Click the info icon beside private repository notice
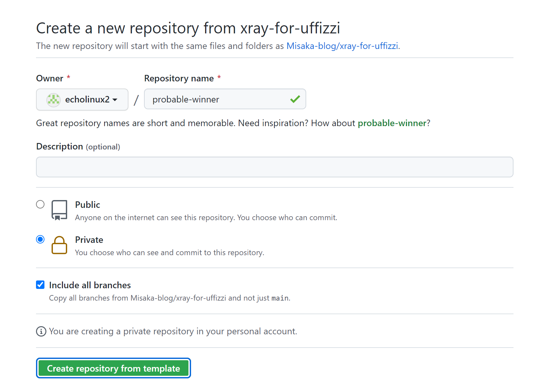The height and width of the screenshot is (392, 543). 41,331
